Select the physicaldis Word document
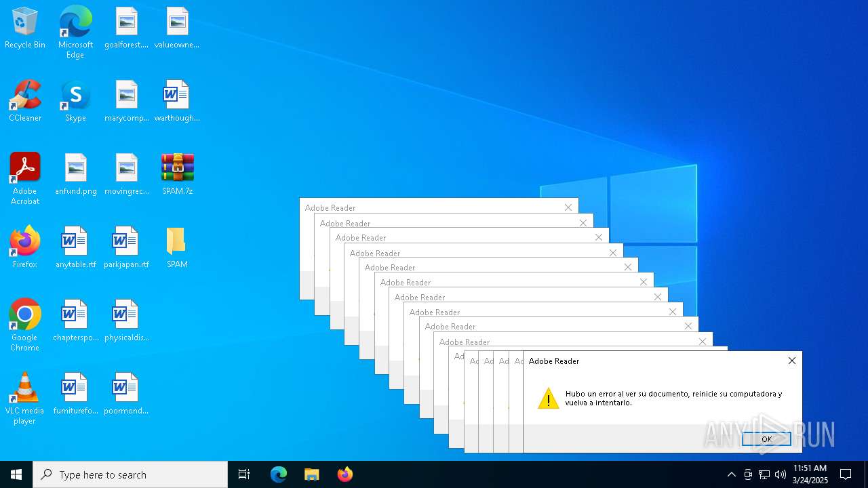The width and height of the screenshot is (868, 488). click(x=126, y=321)
